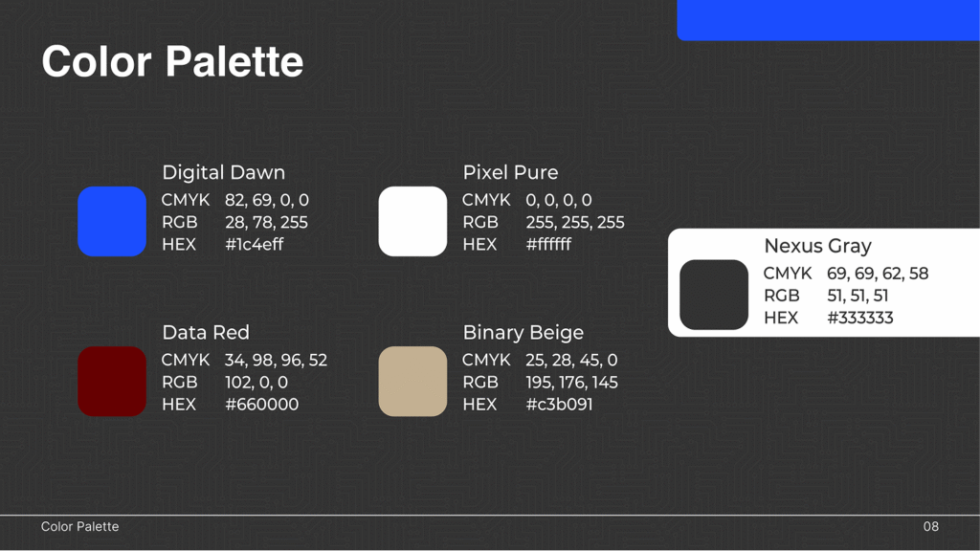
Task: Click the Digital Dawn title text
Action: click(x=223, y=172)
